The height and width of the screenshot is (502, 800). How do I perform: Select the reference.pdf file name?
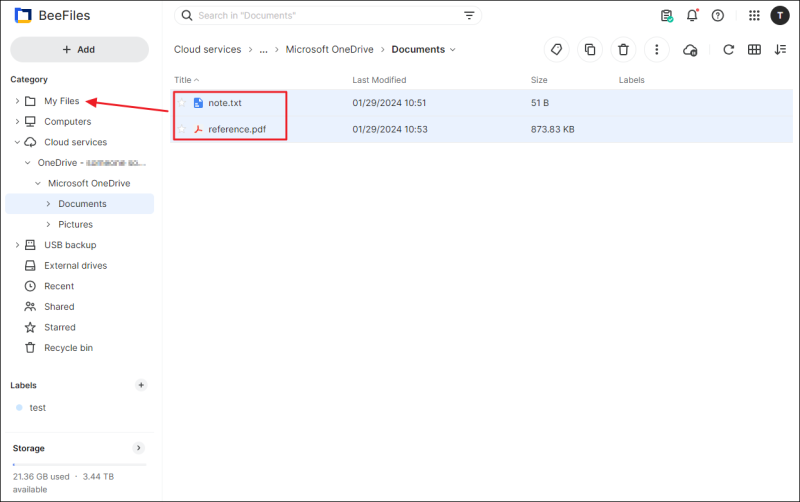point(237,129)
